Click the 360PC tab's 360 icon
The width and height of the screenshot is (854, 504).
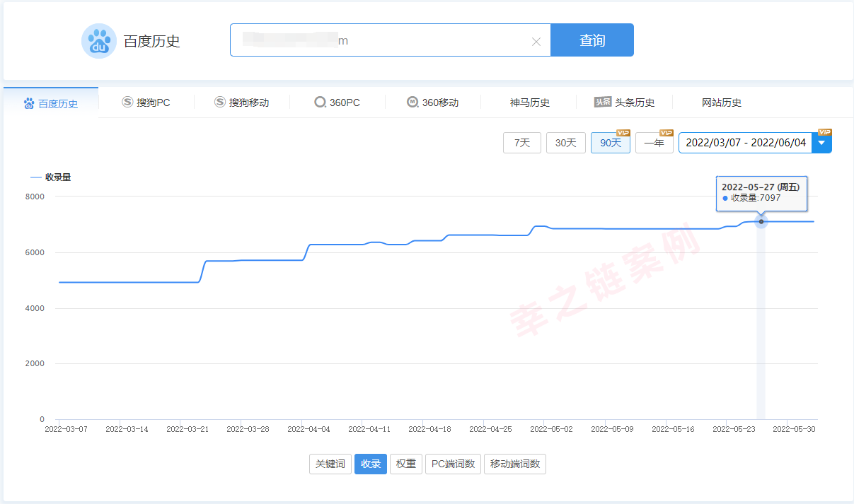coord(320,102)
